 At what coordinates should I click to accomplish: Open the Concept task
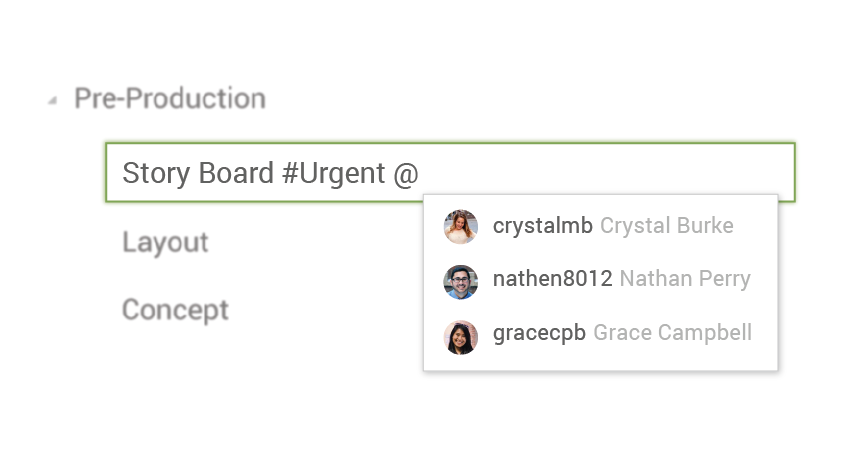(175, 310)
